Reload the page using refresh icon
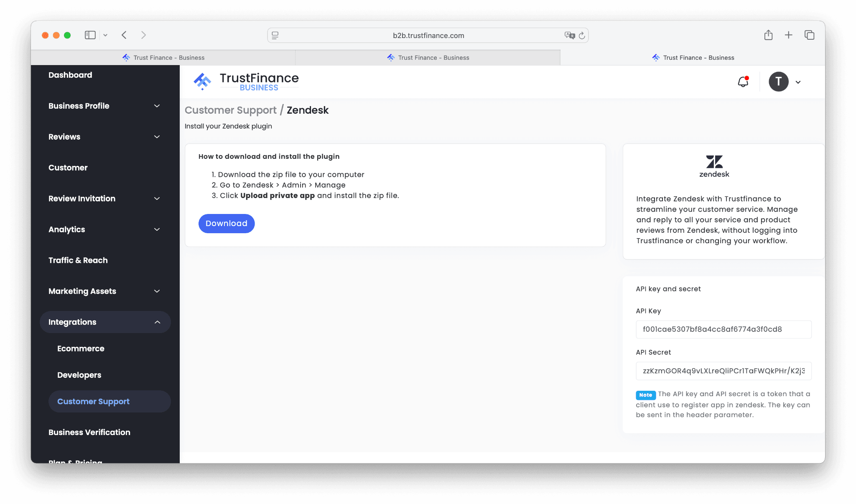 [x=582, y=36]
